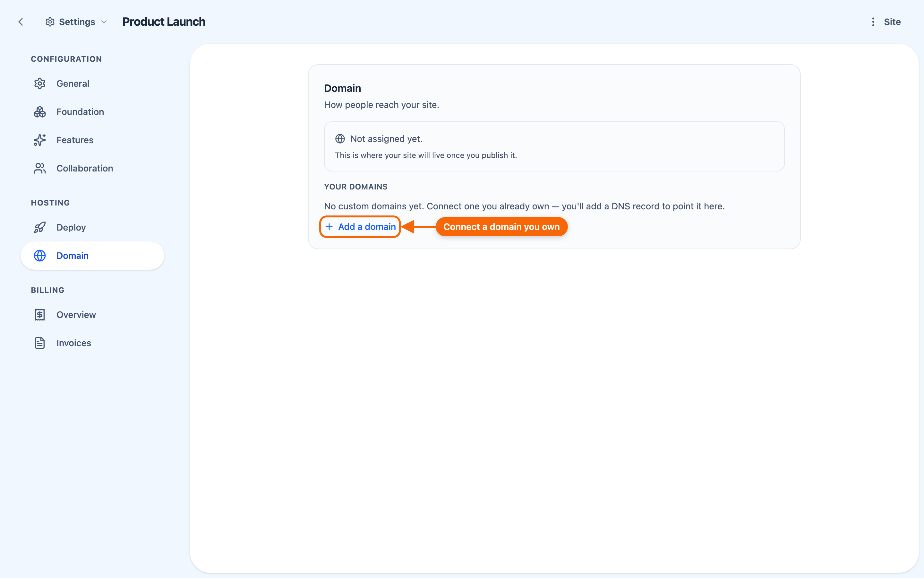Open the Deploy hosting page
This screenshot has height=578, width=924.
coord(92,227)
